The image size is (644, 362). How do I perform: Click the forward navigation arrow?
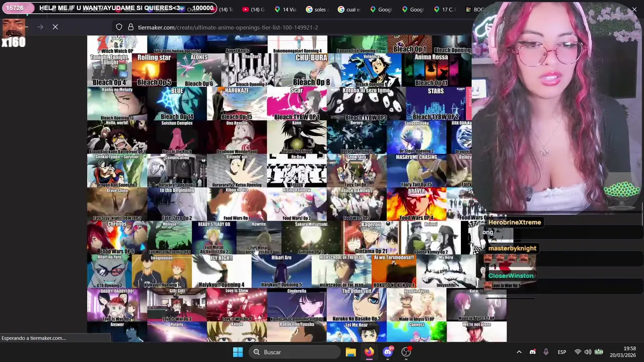[40, 27]
